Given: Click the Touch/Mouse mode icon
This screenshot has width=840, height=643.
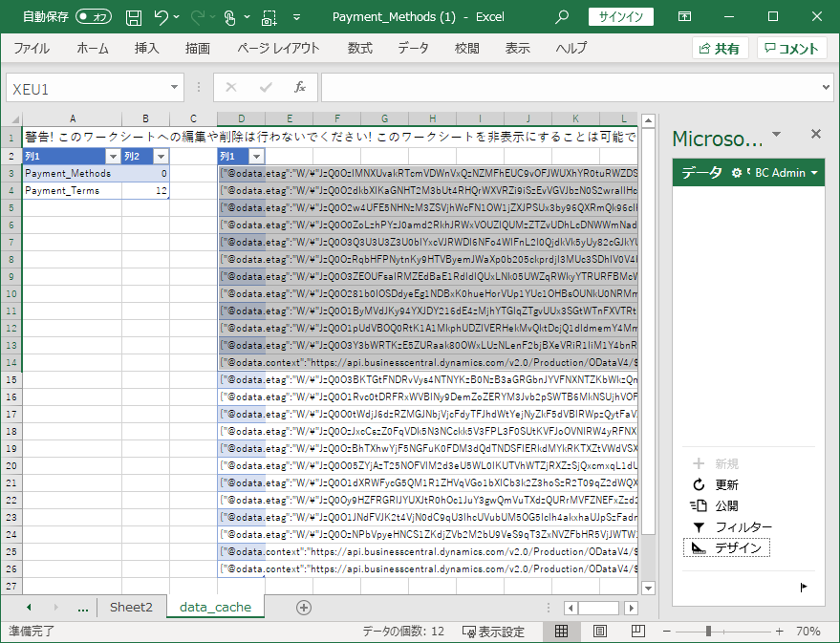Looking at the screenshot, I should pyautogui.click(x=229, y=17).
